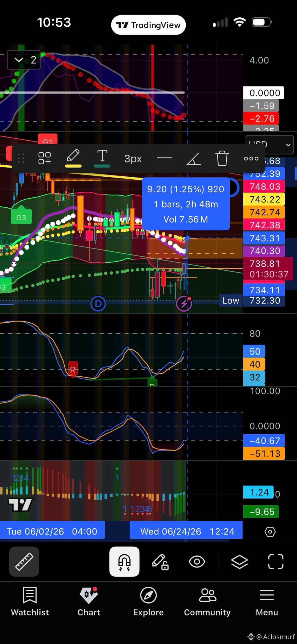The image size is (297, 644).
Task: Toggle drawings visibility eye icon
Action: (197, 561)
